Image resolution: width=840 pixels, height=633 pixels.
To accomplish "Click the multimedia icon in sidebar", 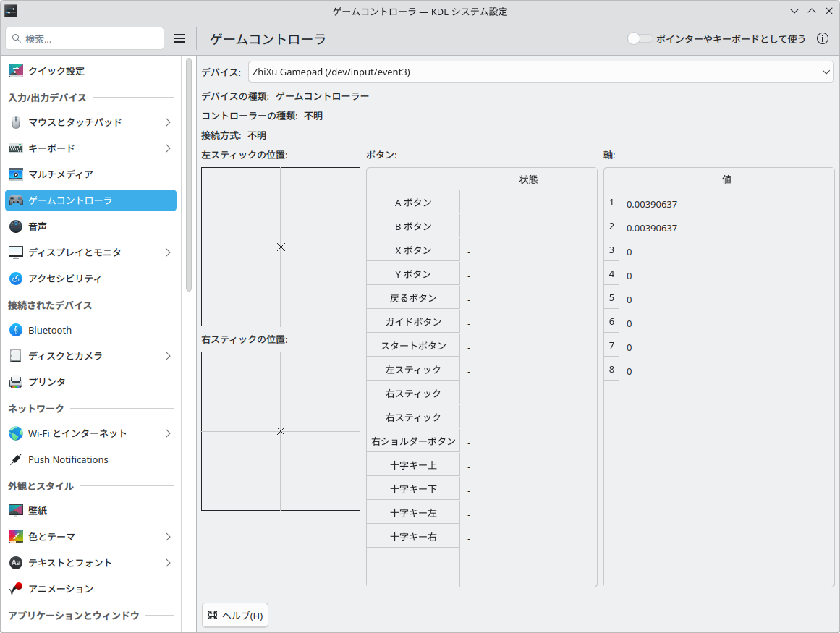I will 16,174.
